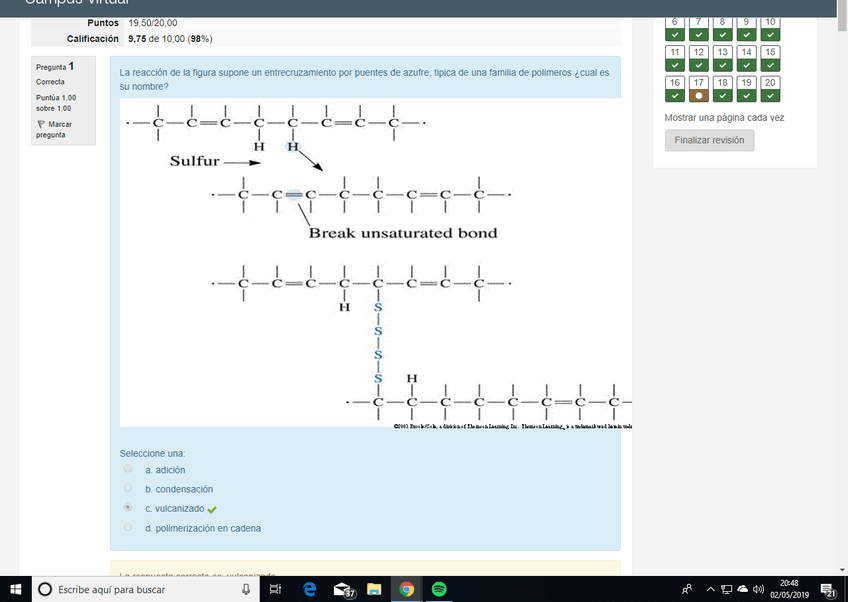Select the radio option 'b. condensación'
Screen dimensions: 848x602
tap(127, 489)
